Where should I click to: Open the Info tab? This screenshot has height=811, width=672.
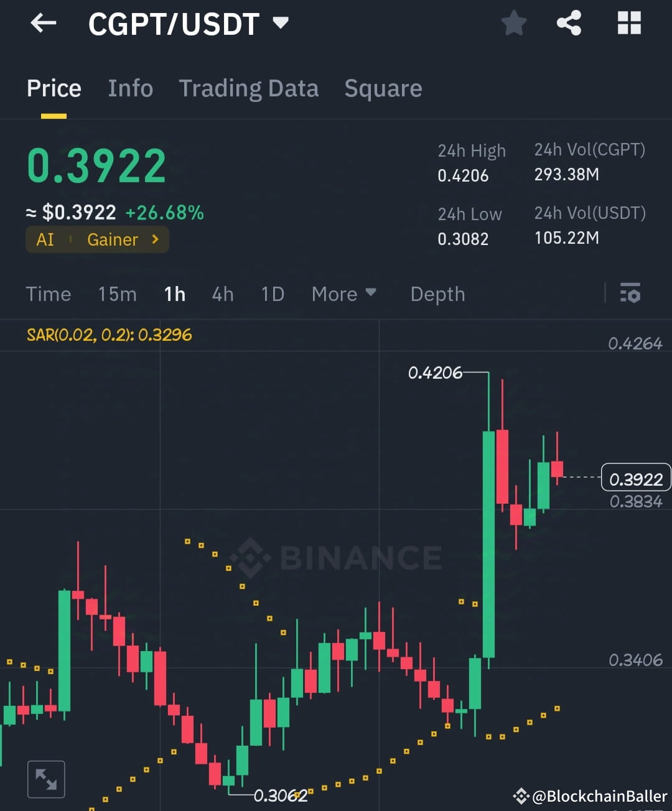pyautogui.click(x=131, y=88)
